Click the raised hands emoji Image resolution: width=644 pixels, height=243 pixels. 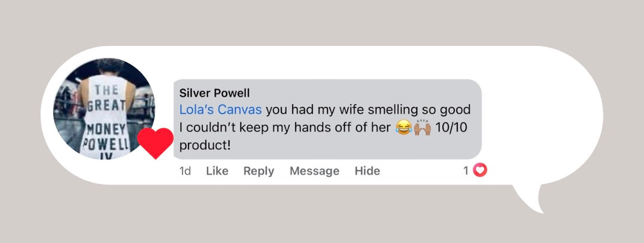[422, 127]
